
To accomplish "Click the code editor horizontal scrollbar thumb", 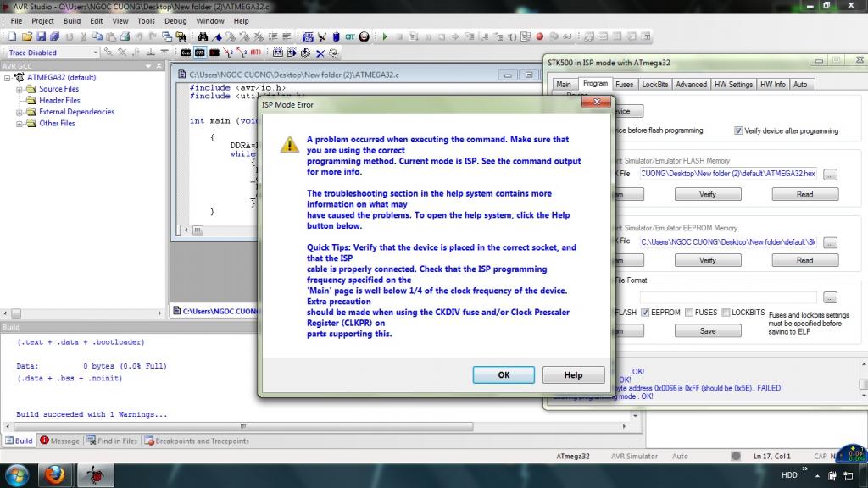I will [x=198, y=230].
